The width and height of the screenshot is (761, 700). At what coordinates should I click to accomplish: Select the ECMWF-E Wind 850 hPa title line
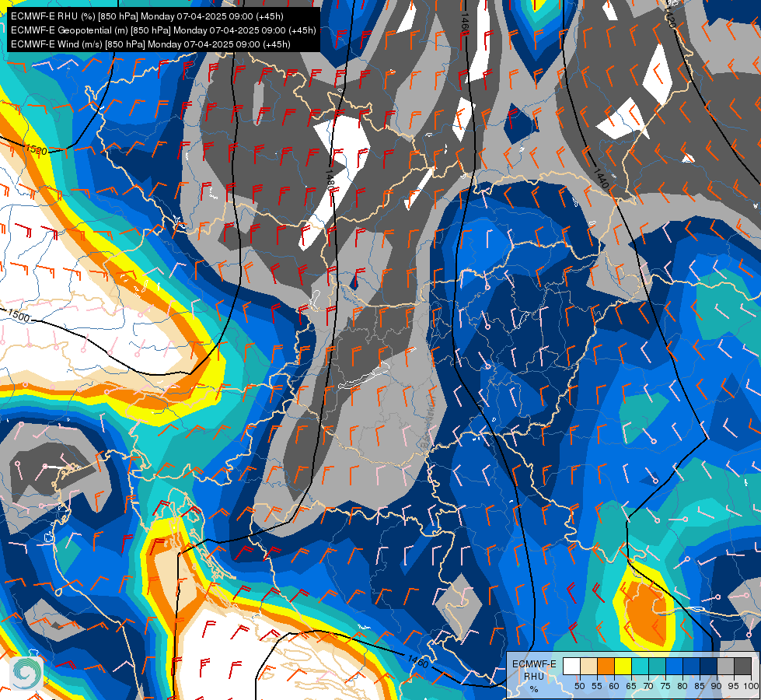151,44
